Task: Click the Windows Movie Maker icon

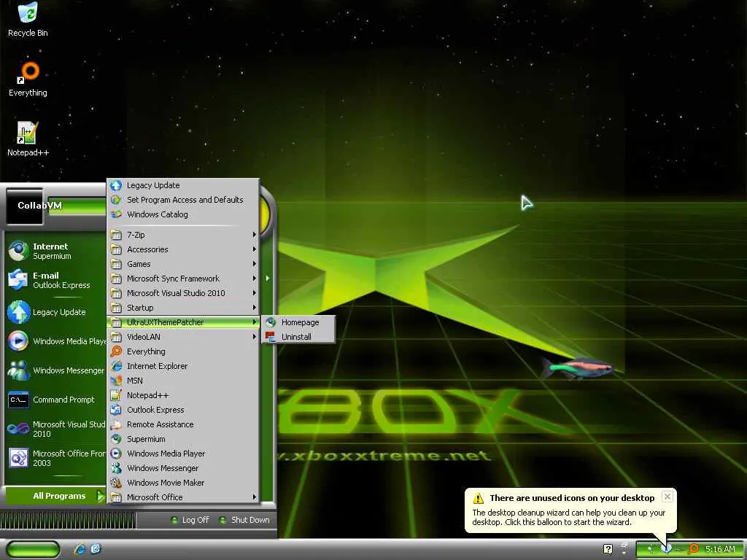Action: (x=116, y=483)
